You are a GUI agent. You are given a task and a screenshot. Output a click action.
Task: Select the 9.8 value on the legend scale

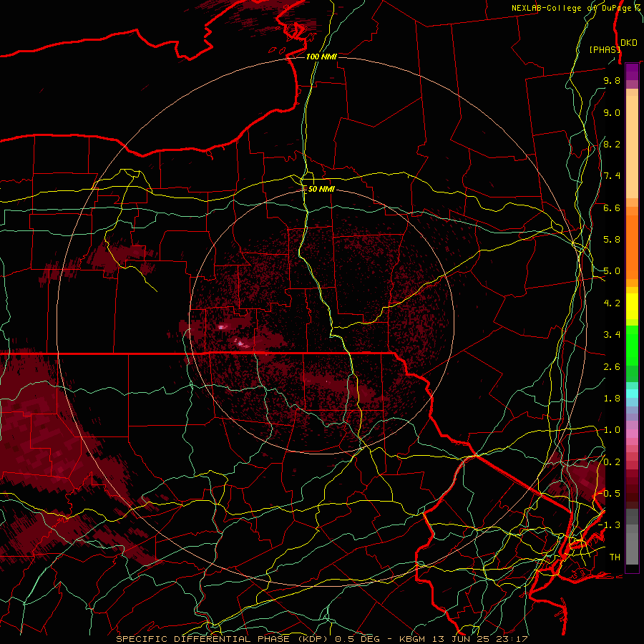[612, 80]
